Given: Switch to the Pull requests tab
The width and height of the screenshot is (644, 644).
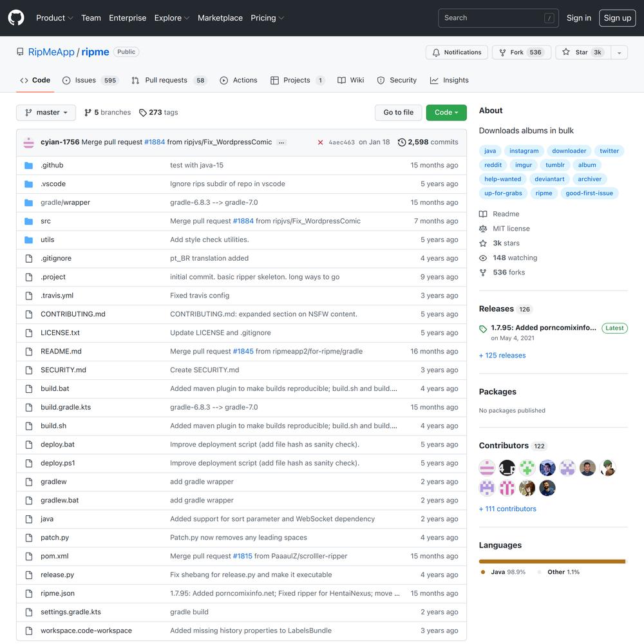Looking at the screenshot, I should 169,80.
